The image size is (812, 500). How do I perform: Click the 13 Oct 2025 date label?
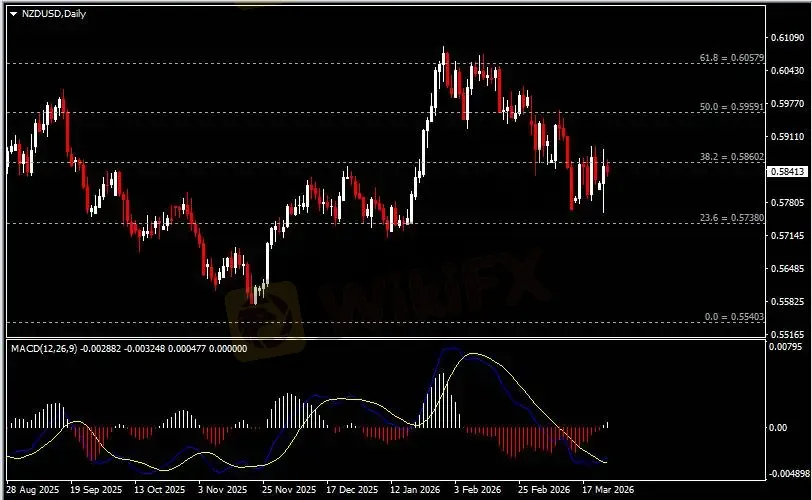click(x=160, y=490)
